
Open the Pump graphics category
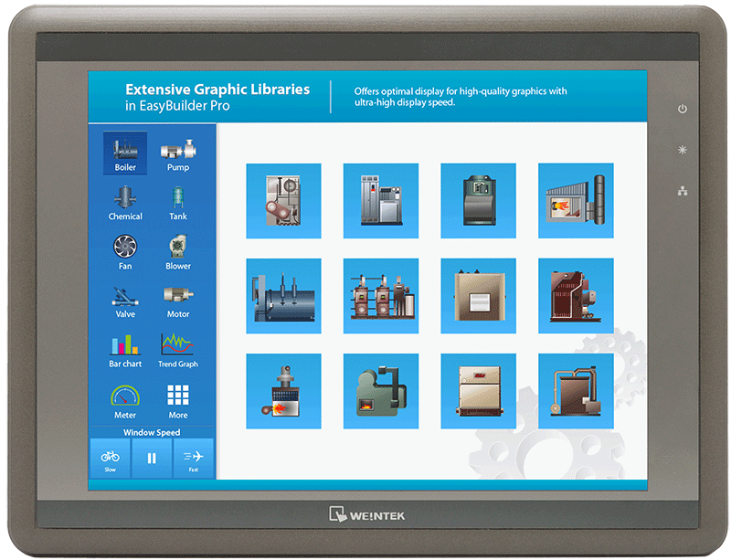click(178, 153)
